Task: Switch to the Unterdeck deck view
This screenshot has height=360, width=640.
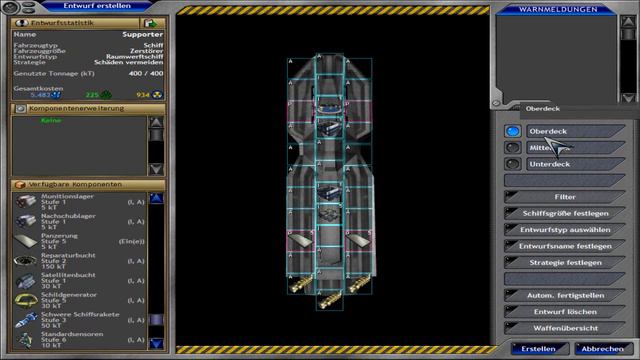Action: [576, 164]
